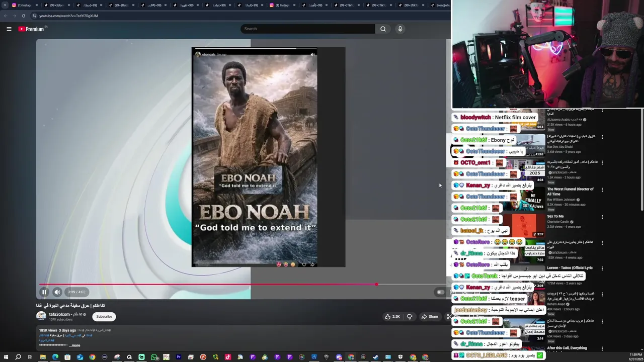Image resolution: width=644 pixels, height=362 pixels.
Task: Open Microsoft Store from the taskbar
Action: tap(67, 357)
